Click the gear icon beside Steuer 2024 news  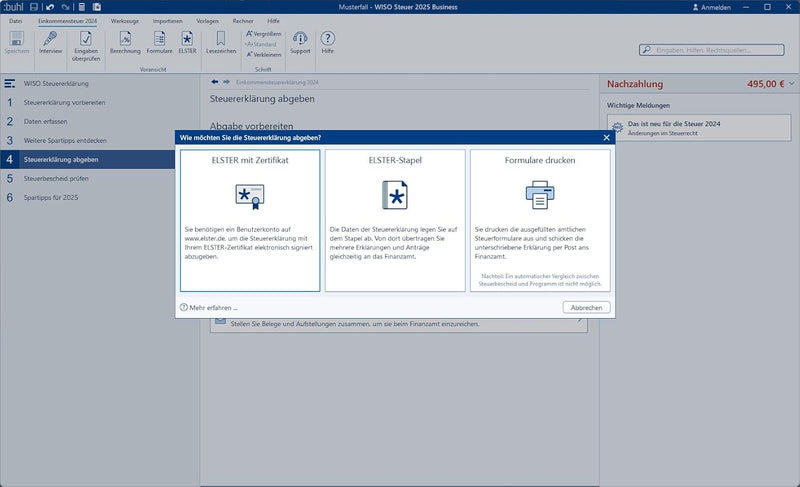pyautogui.click(x=617, y=127)
